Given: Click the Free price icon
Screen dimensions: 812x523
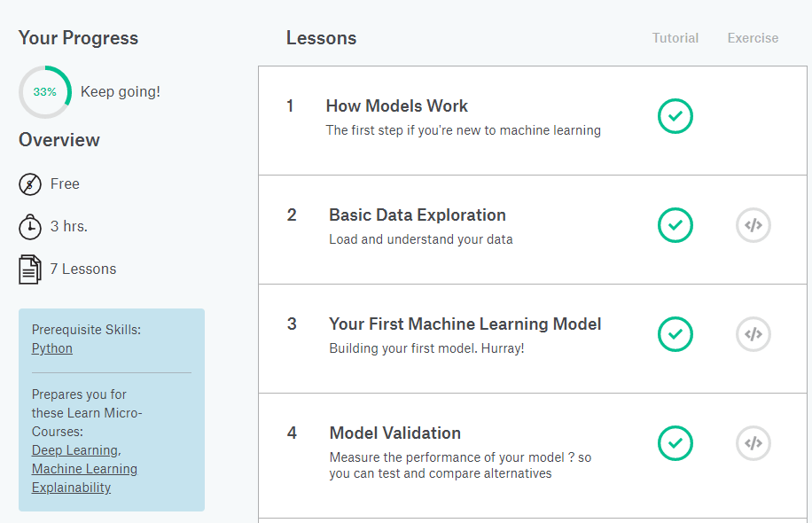Looking at the screenshot, I should tap(29, 184).
